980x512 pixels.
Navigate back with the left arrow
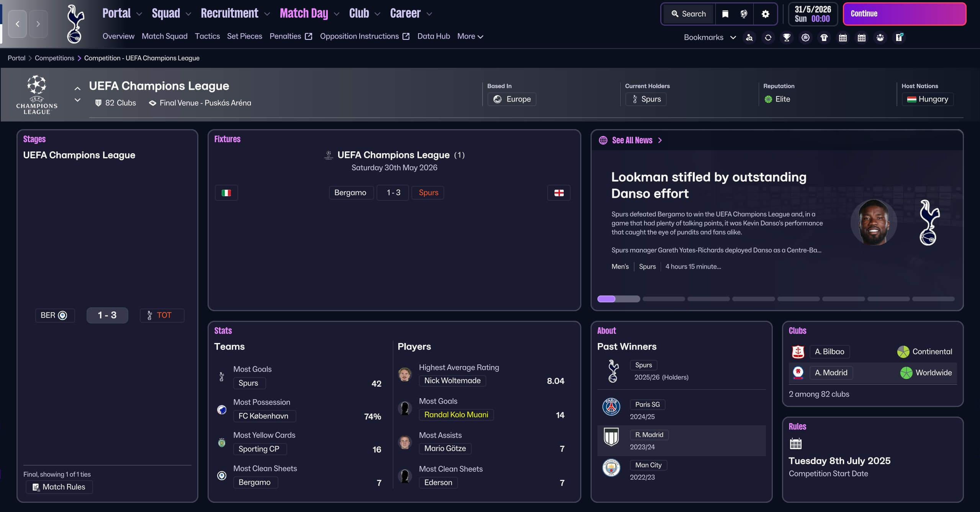[18, 24]
